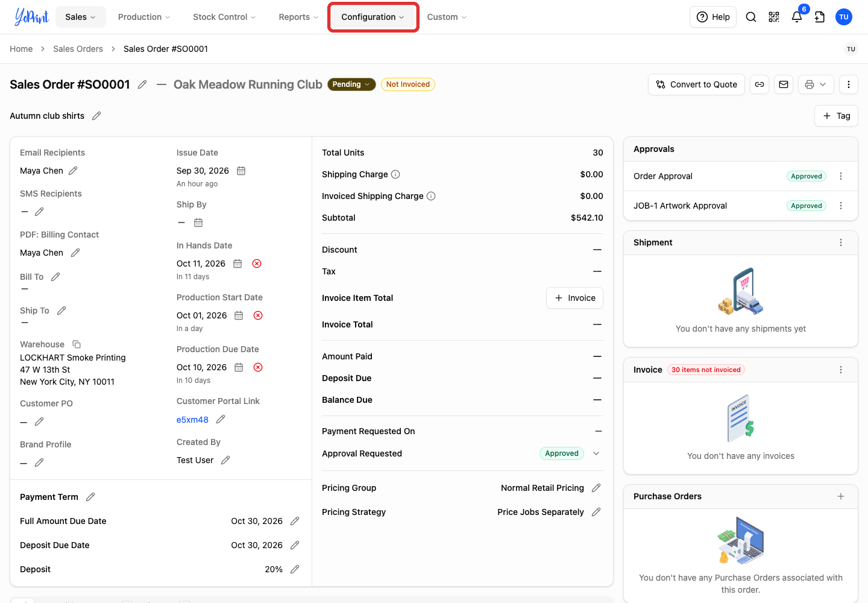Screen dimensions: 868x603
Task: Open Issue Date calendar picker
Action: coord(241,171)
